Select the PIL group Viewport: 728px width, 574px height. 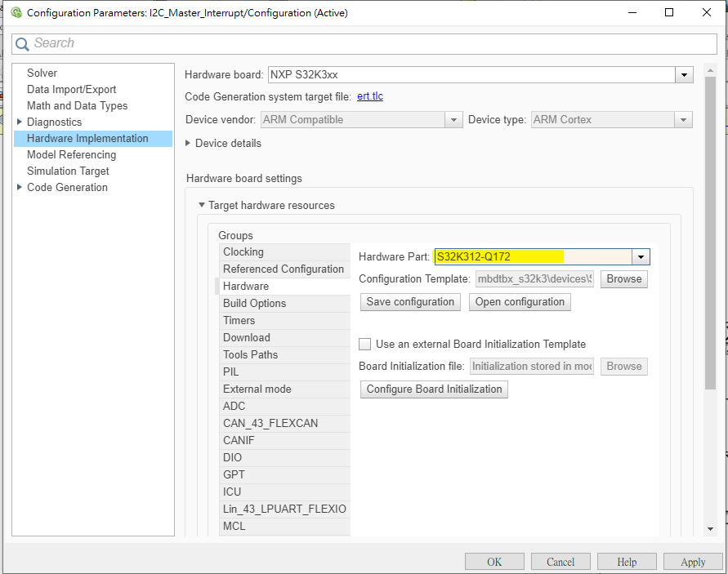tap(284, 372)
